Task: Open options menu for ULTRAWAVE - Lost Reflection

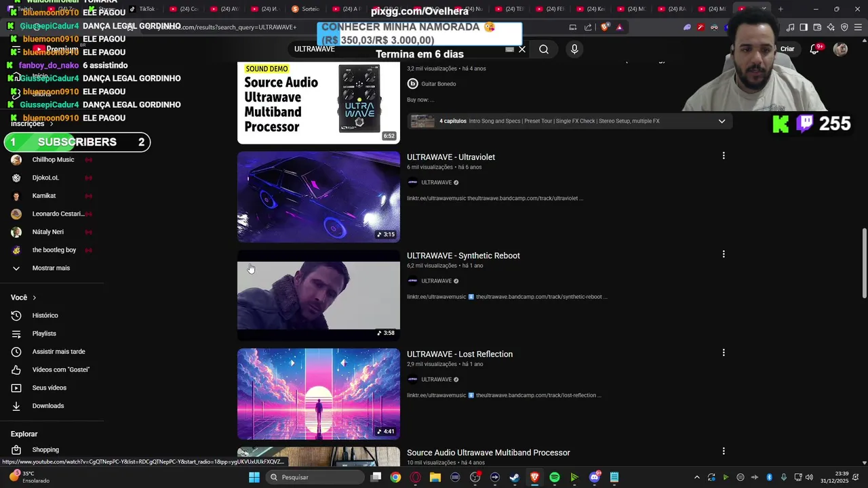Action: click(x=724, y=352)
